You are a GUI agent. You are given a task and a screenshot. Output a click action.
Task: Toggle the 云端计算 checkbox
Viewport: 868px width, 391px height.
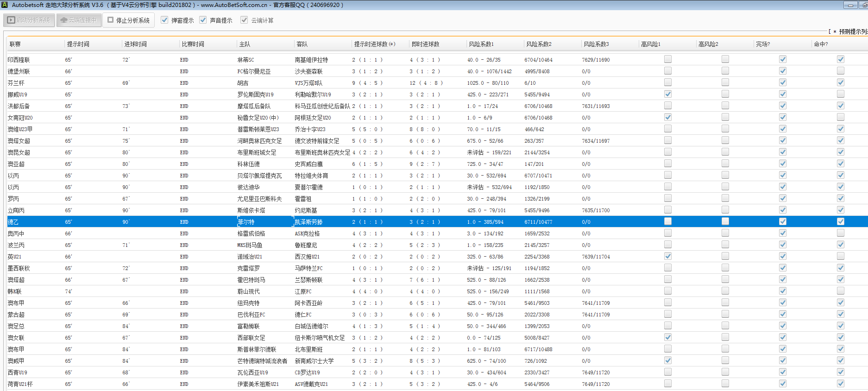244,20
